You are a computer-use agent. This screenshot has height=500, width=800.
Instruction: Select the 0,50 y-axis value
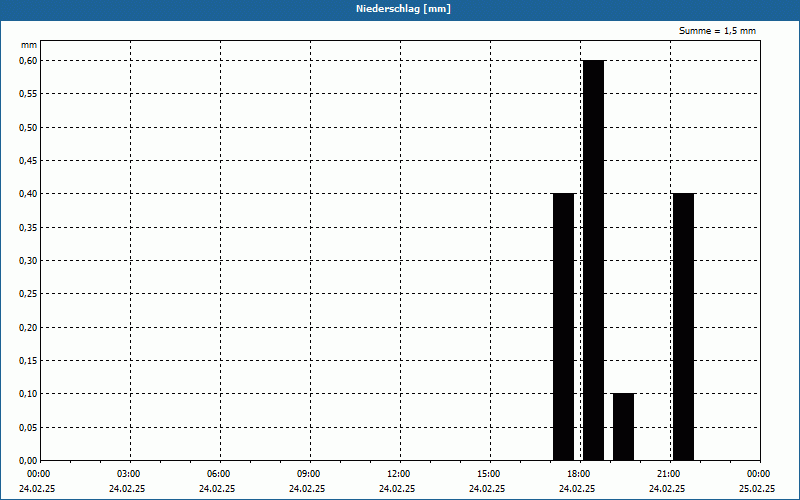[28, 128]
